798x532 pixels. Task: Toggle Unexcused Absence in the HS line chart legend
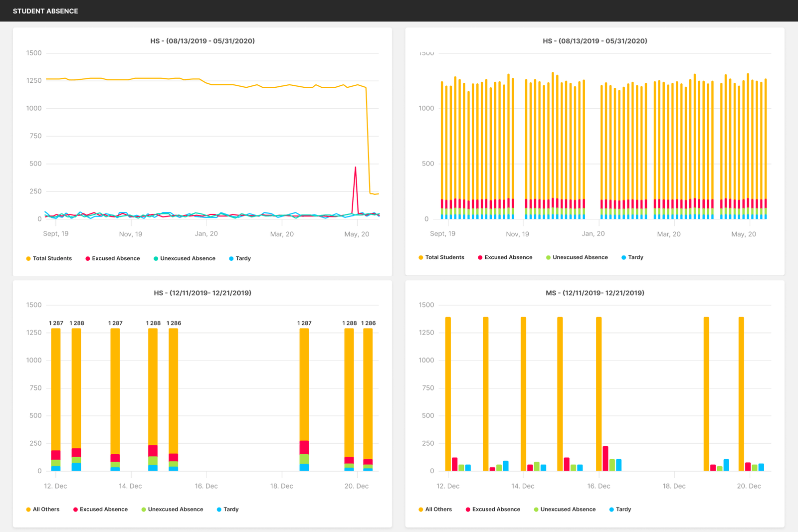(184, 258)
